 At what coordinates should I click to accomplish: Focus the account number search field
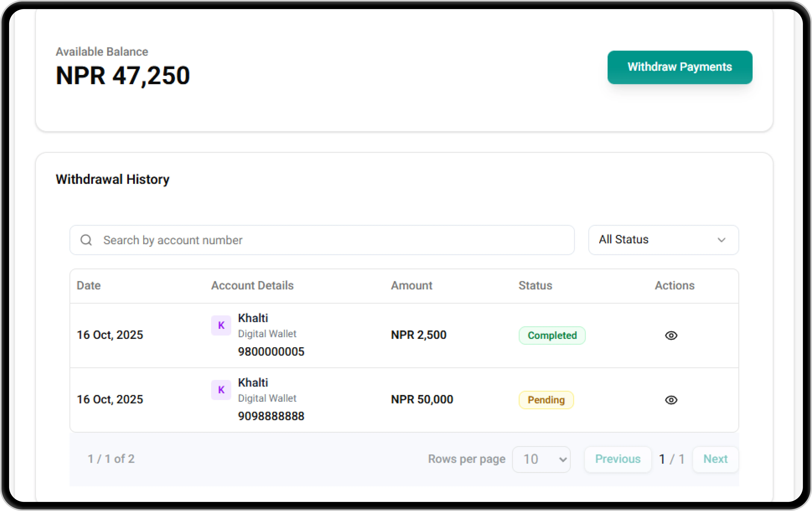point(334,240)
